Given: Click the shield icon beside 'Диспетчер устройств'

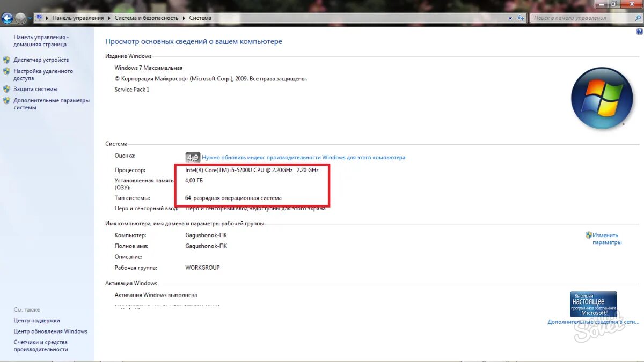Looking at the screenshot, I should click(6, 60).
